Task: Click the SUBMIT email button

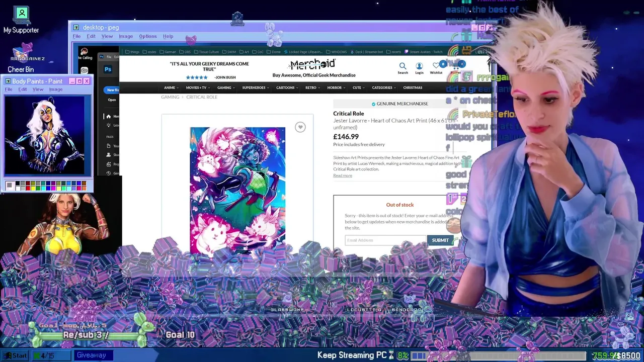Action: (440, 240)
